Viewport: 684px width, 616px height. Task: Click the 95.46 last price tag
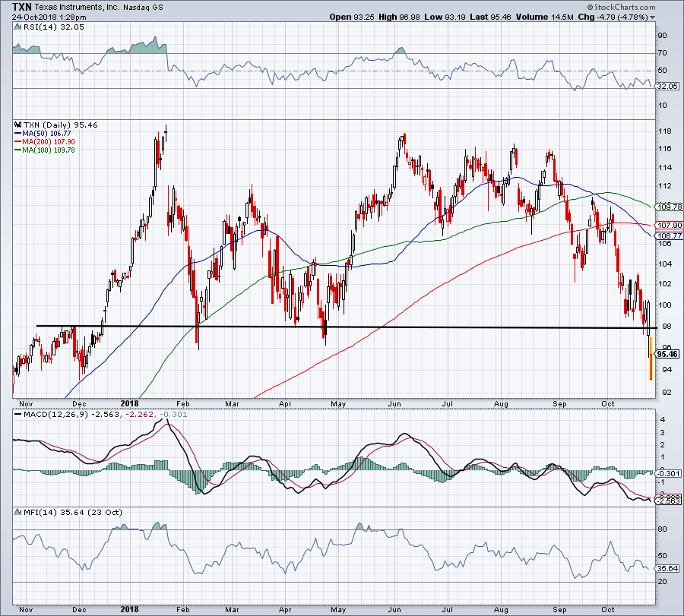[667, 354]
